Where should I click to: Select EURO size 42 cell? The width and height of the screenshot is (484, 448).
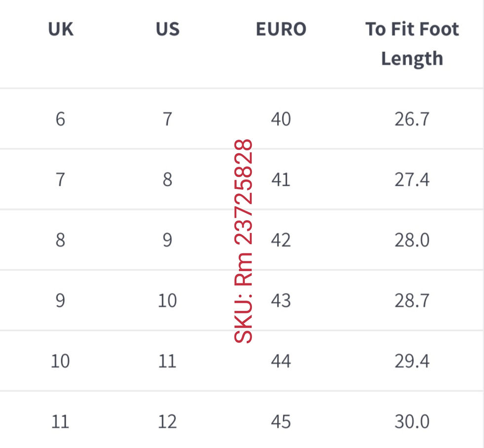tap(281, 240)
